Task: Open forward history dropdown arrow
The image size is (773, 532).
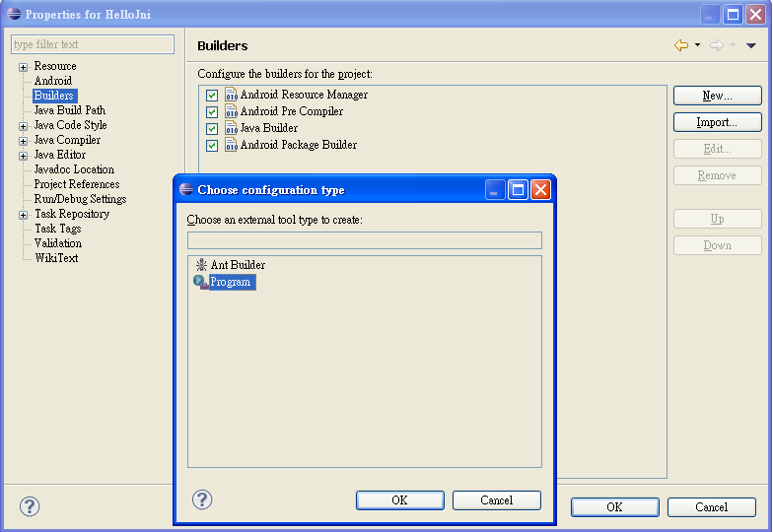Action: pyautogui.click(x=733, y=45)
